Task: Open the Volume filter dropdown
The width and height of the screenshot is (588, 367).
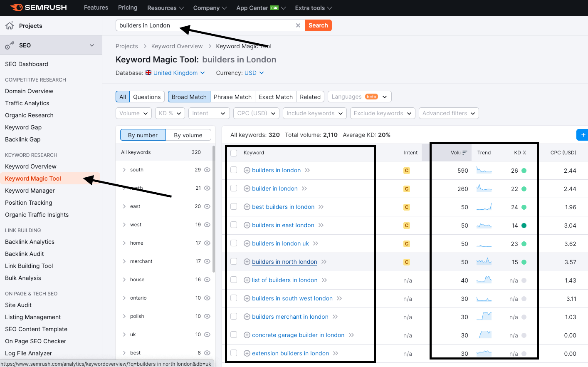Action: tap(133, 113)
